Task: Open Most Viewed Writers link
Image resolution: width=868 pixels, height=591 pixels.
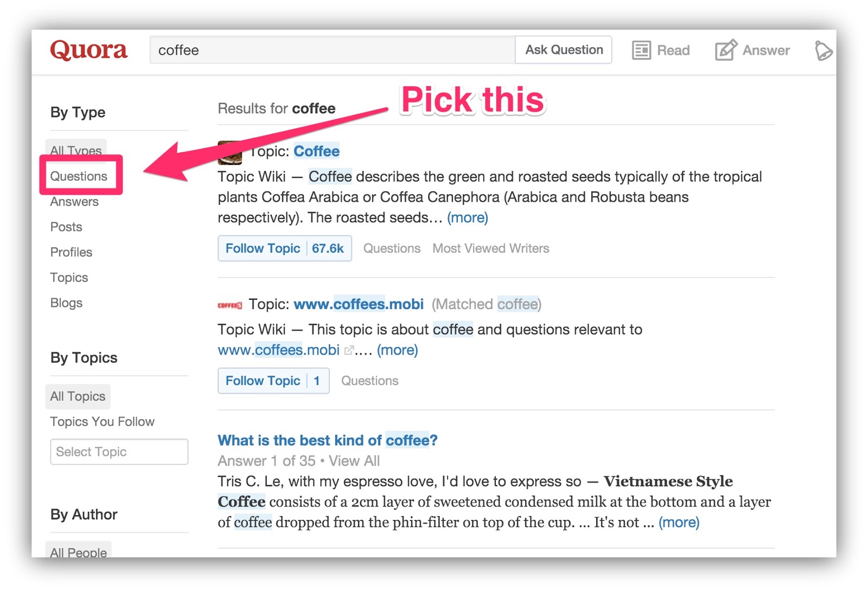Action: (x=490, y=248)
